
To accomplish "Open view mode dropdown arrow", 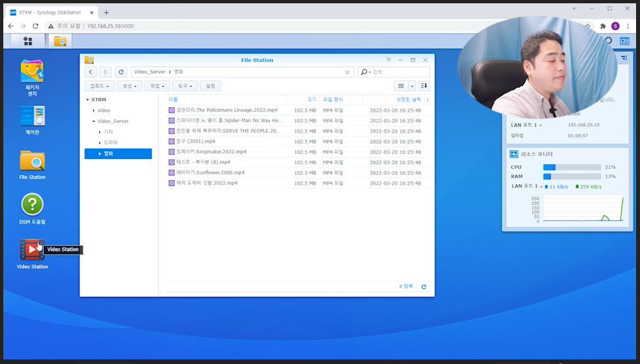I will (412, 85).
